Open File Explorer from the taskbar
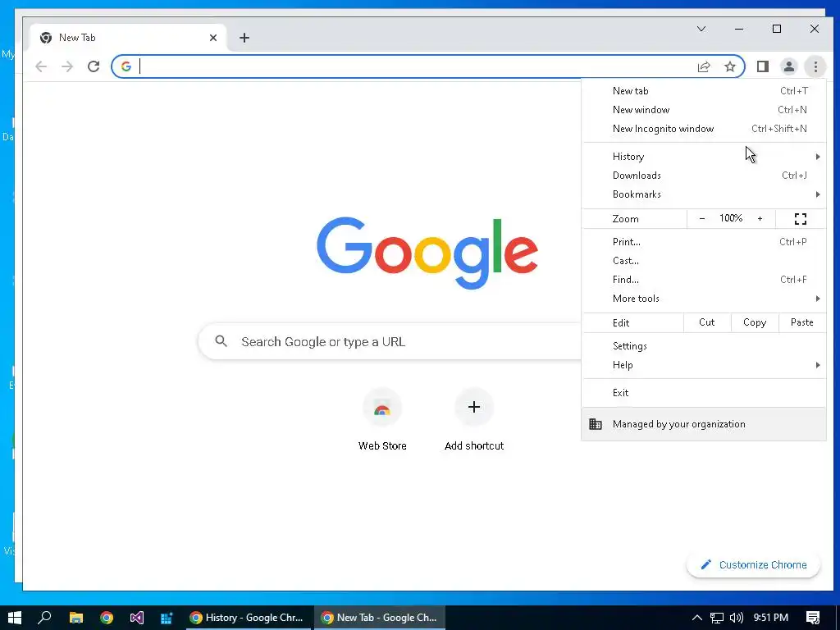Viewport: 840px width, 630px height. coord(76,618)
